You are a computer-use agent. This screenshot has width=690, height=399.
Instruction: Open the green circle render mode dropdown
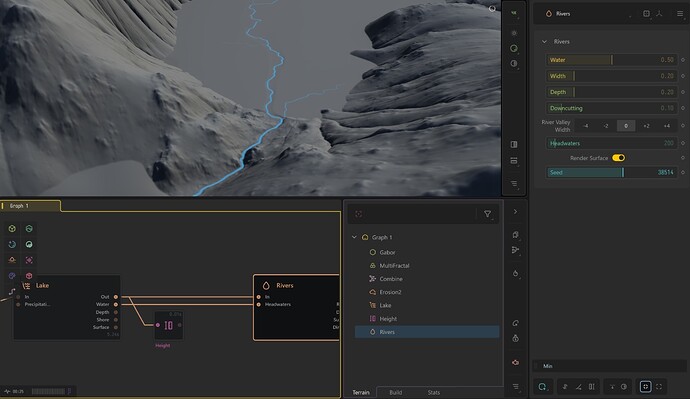(514, 48)
